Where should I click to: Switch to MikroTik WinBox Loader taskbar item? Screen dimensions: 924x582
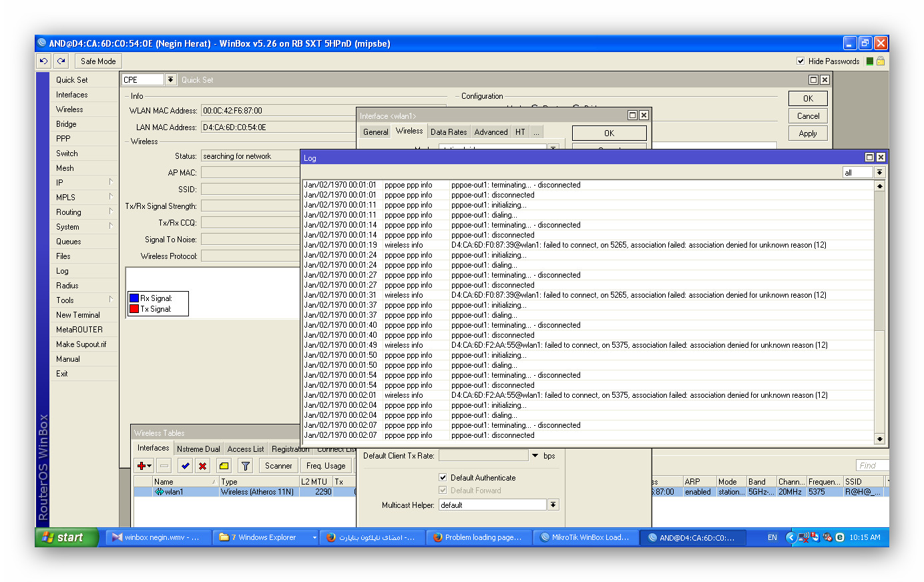tap(586, 537)
